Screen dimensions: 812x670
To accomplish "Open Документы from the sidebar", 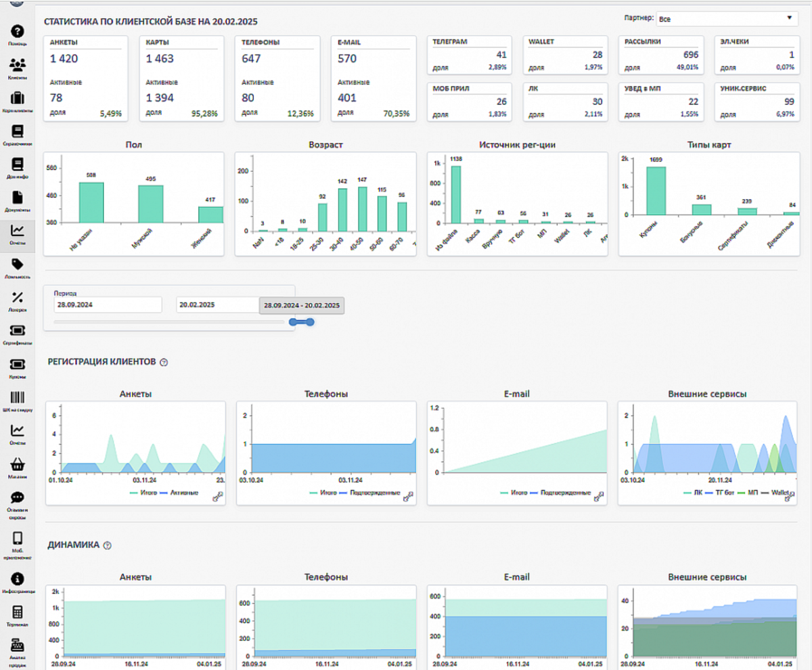I will (18, 199).
